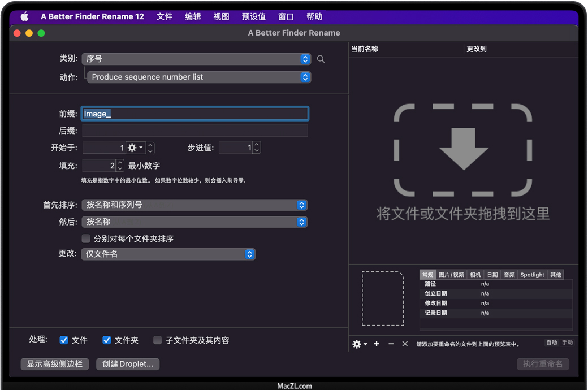Open the 类别 dropdown showing 序号

(x=196, y=59)
